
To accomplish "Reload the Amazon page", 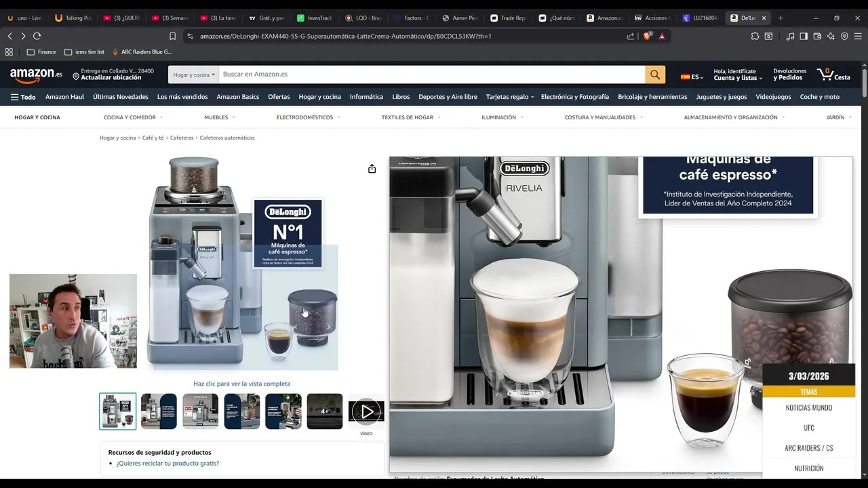I will click(x=37, y=36).
